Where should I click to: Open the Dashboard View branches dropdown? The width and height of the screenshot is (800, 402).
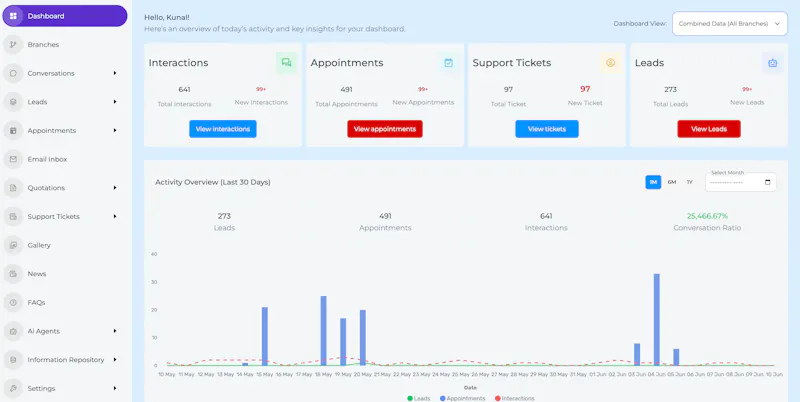(x=730, y=23)
